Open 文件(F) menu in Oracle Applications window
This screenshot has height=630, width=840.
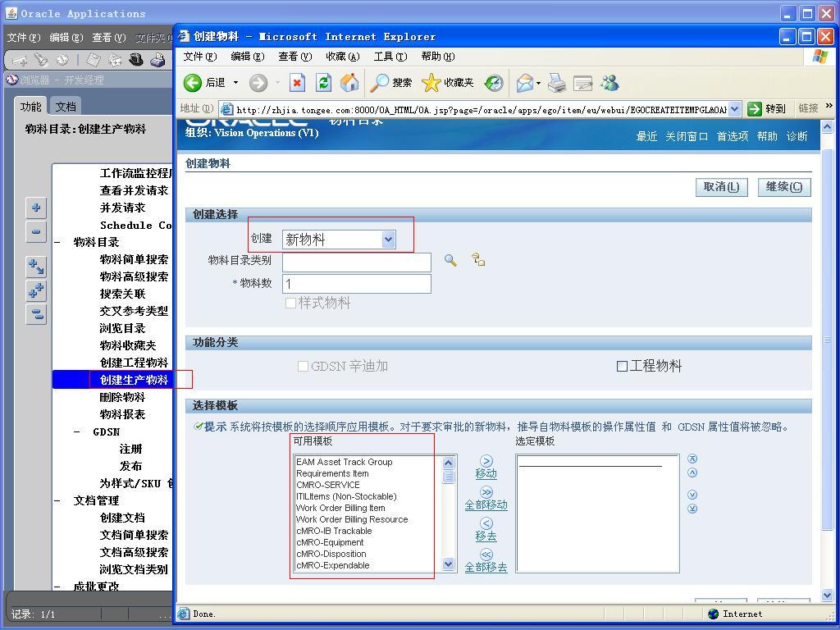[x=24, y=38]
